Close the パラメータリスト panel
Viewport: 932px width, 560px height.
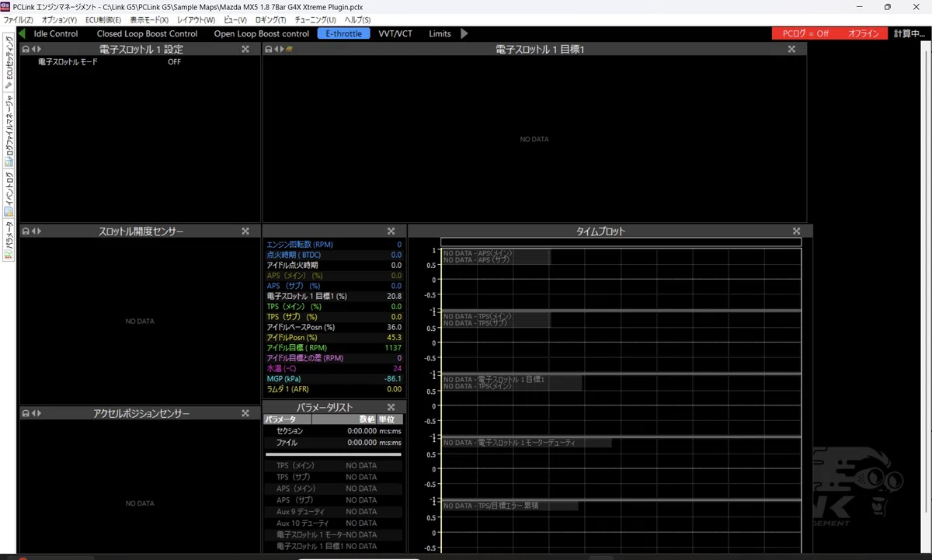point(391,407)
